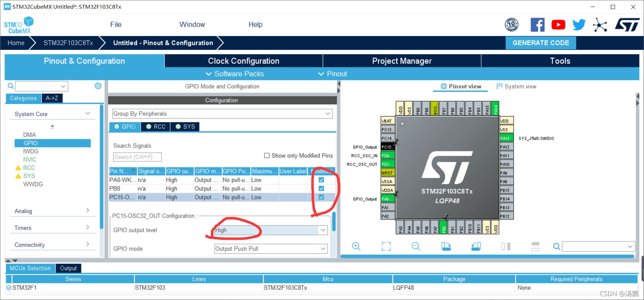Image resolution: width=644 pixels, height=300 pixels.
Task: Open the ST Twitter icon
Action: tap(579, 25)
